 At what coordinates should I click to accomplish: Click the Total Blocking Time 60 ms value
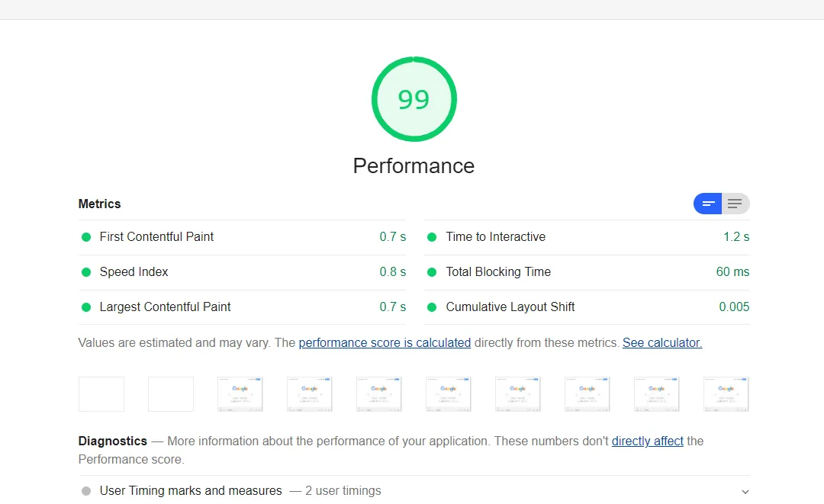(732, 272)
